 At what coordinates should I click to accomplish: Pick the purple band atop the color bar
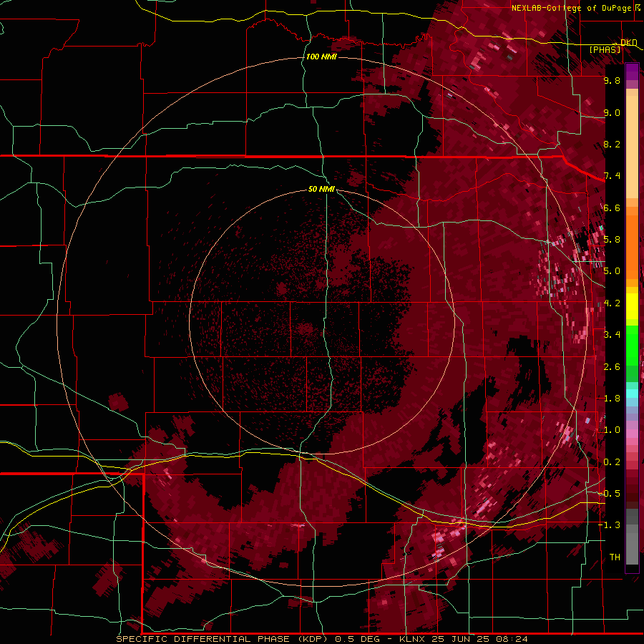click(x=632, y=72)
